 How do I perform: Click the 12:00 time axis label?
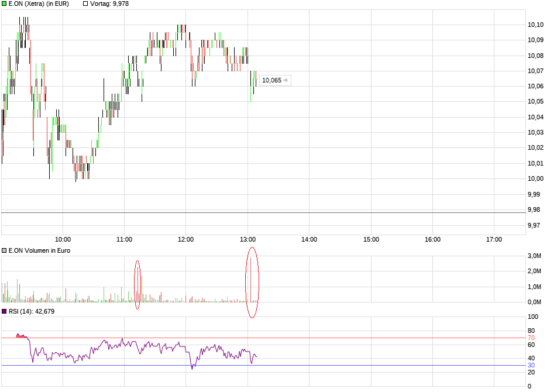point(185,239)
